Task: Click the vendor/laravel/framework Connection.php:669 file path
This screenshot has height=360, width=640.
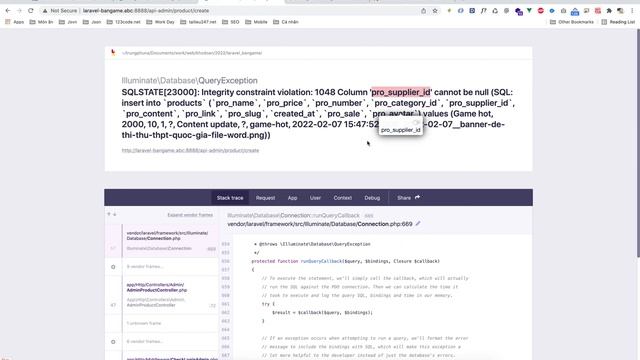Action: click(320, 224)
